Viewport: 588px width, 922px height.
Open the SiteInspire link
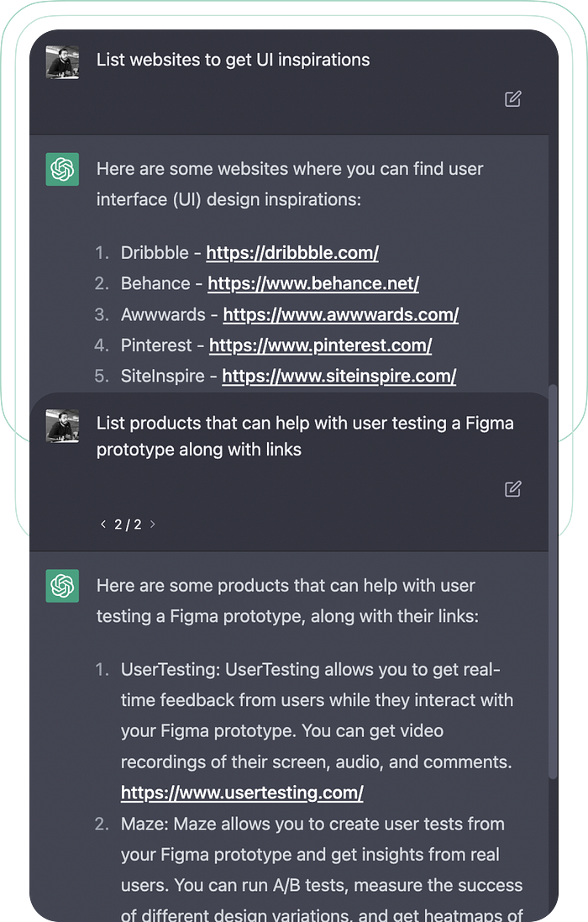pyautogui.click(x=339, y=376)
